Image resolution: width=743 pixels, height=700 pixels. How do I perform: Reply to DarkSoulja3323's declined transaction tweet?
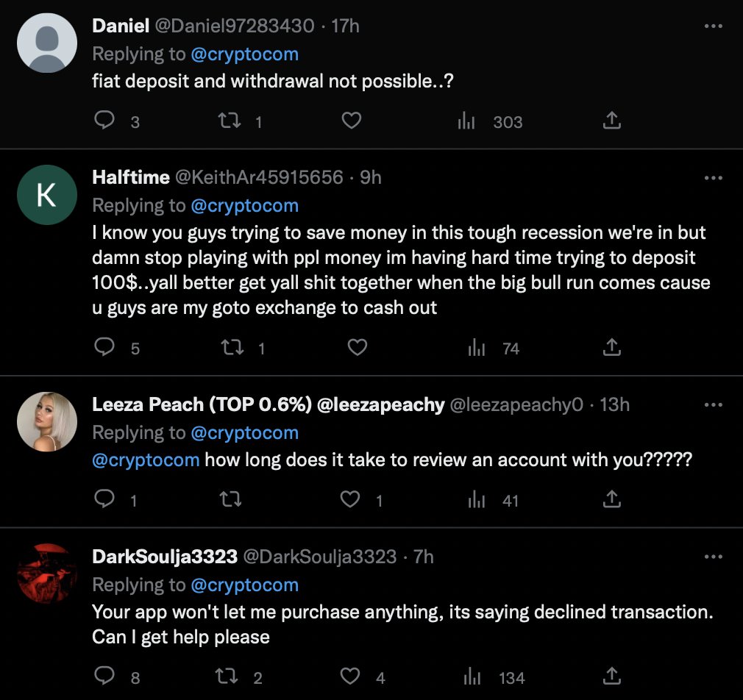105,676
